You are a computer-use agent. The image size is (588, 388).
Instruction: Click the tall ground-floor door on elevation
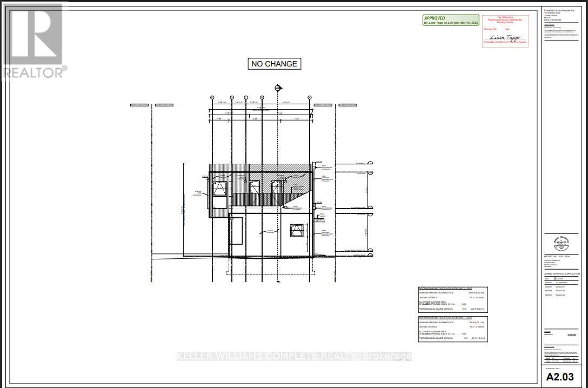pos(236,231)
